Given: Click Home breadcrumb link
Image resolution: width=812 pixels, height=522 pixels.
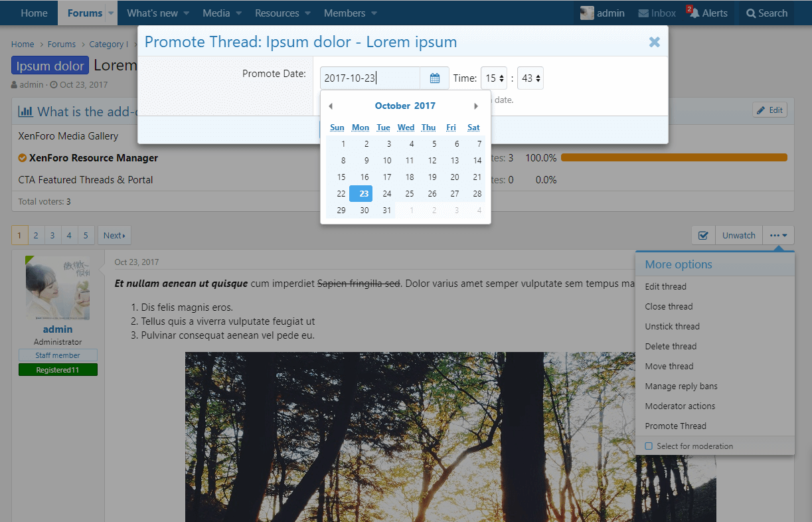Looking at the screenshot, I should click(x=23, y=44).
